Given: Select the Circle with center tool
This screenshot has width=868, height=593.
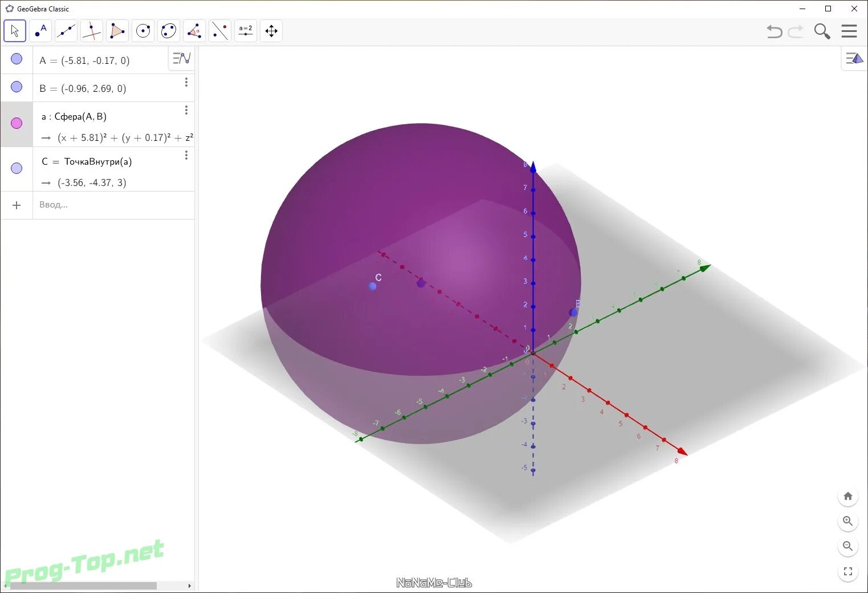Looking at the screenshot, I should 143,31.
